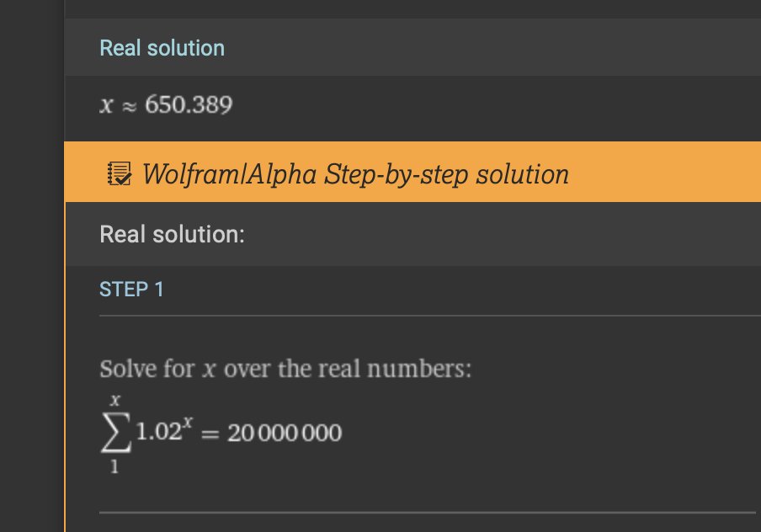Open the Wolfram|Alpha Step-by-step solution banner
Viewport: 761px width, 532px height.
point(412,172)
